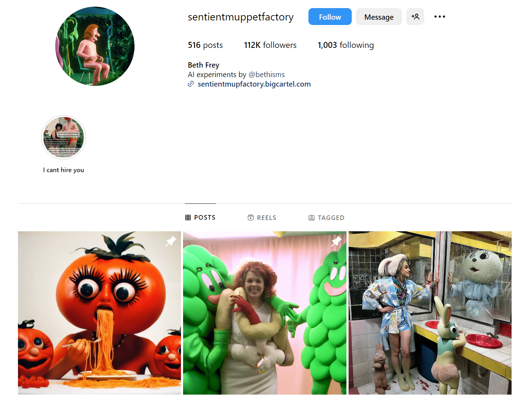Open the @bethisms profile link
The width and height of the screenshot is (532, 396).
point(267,75)
